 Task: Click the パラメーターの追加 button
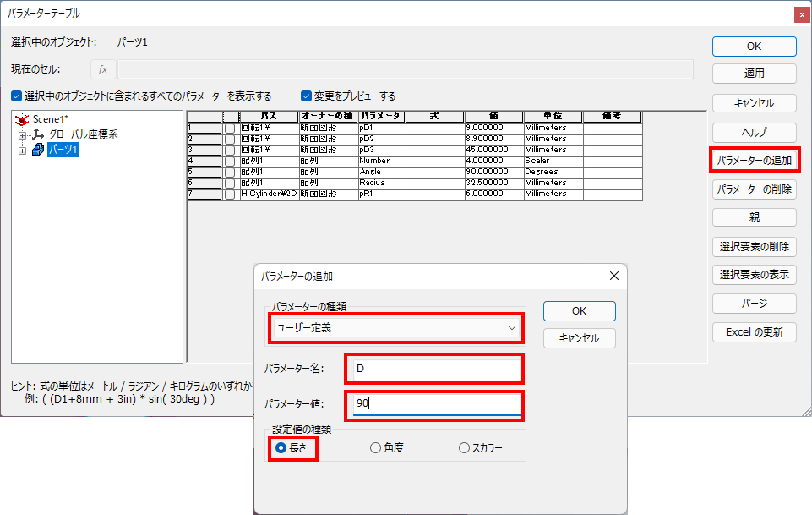click(x=754, y=159)
